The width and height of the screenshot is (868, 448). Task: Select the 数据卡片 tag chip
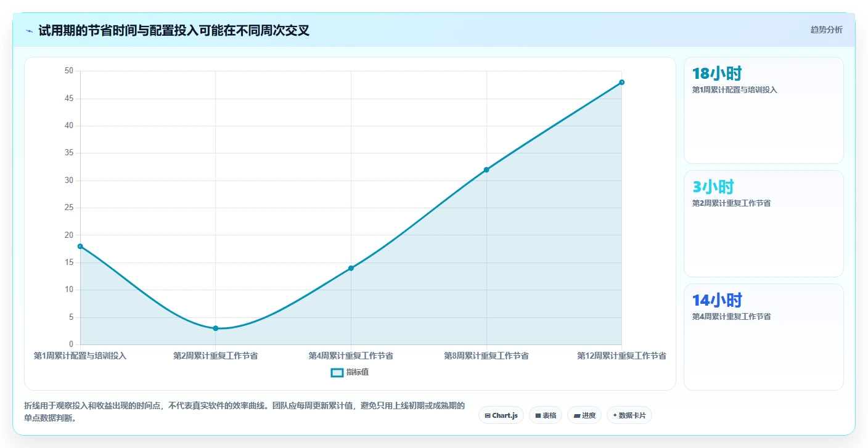coord(629,415)
